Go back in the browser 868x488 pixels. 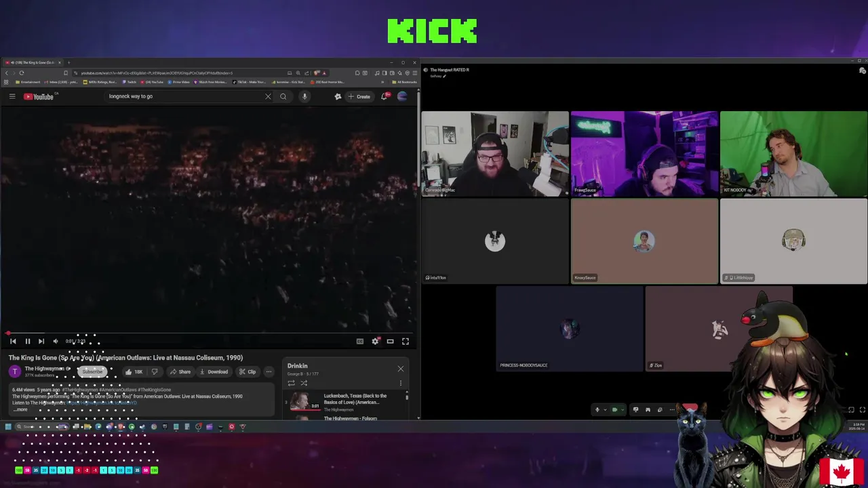[7, 73]
